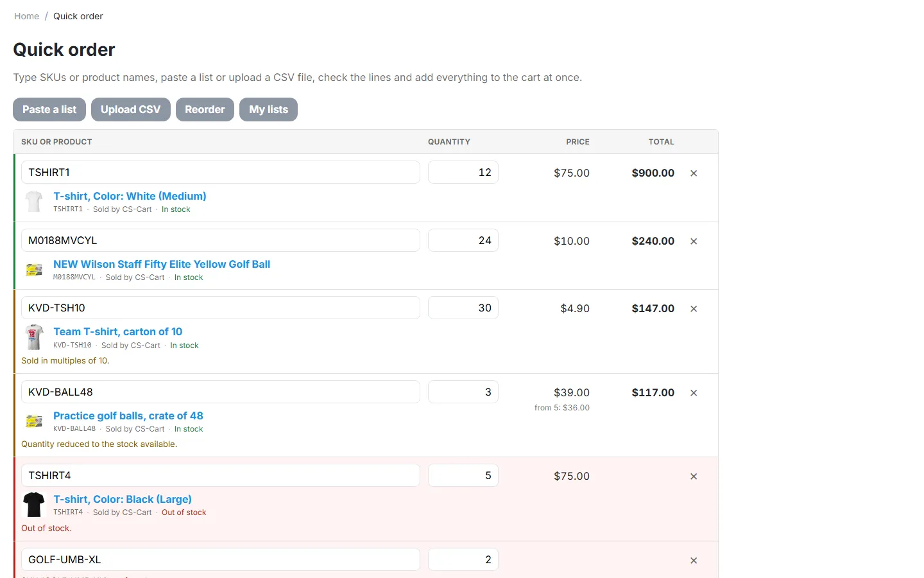Focus the KVD-BALL48 SKU field
The image size is (924, 578).
tap(221, 392)
